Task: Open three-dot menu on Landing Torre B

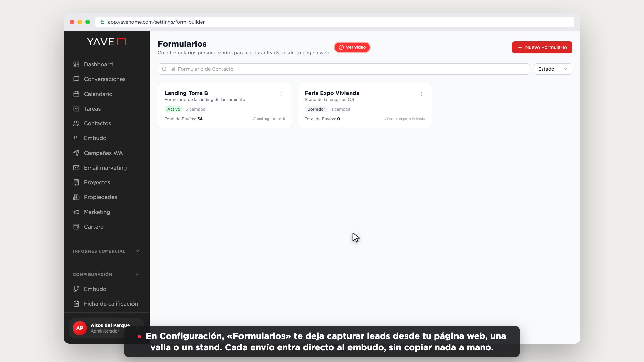Action: [x=281, y=94]
